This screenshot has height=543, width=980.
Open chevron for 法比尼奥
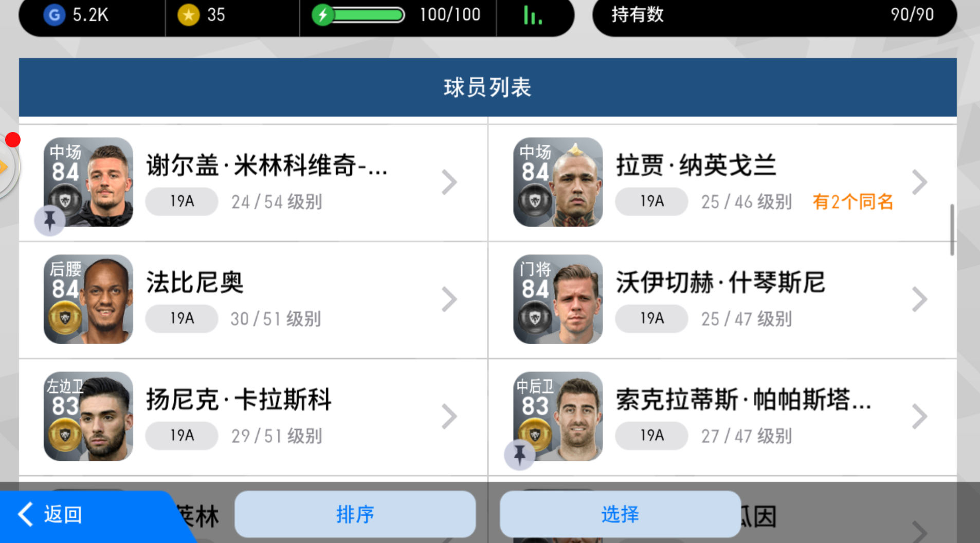tap(449, 299)
